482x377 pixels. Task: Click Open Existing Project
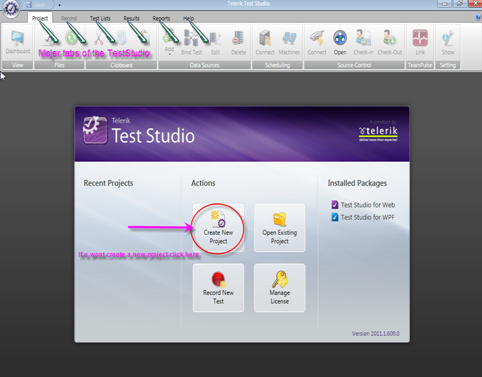pyautogui.click(x=279, y=228)
